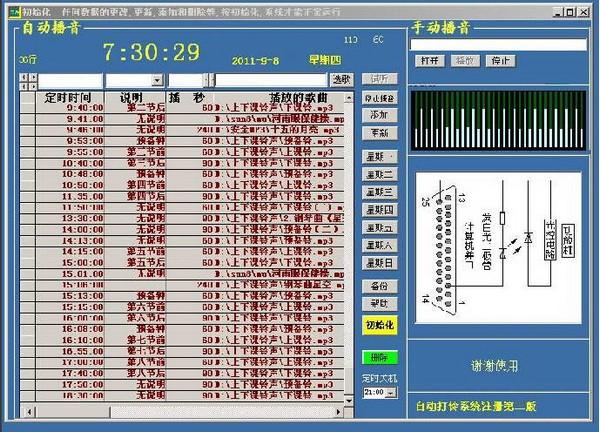
Task: Click the song path in the 9:41:00 row
Action: tap(279, 119)
